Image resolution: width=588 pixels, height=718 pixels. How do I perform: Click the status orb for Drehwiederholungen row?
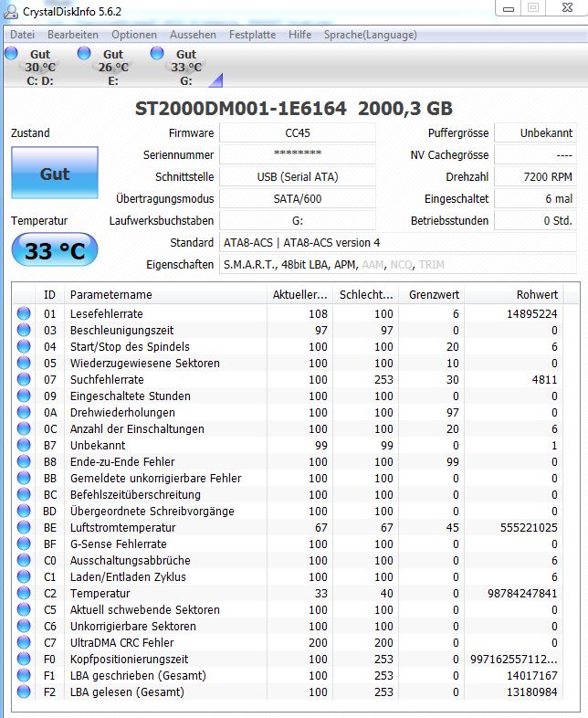click(x=24, y=412)
